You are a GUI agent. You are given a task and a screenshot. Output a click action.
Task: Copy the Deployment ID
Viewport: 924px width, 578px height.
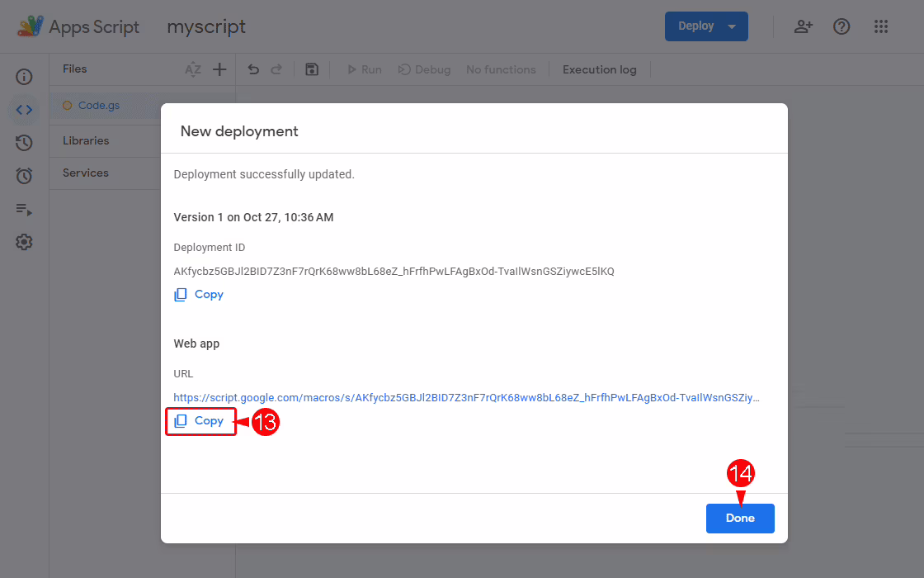click(200, 295)
